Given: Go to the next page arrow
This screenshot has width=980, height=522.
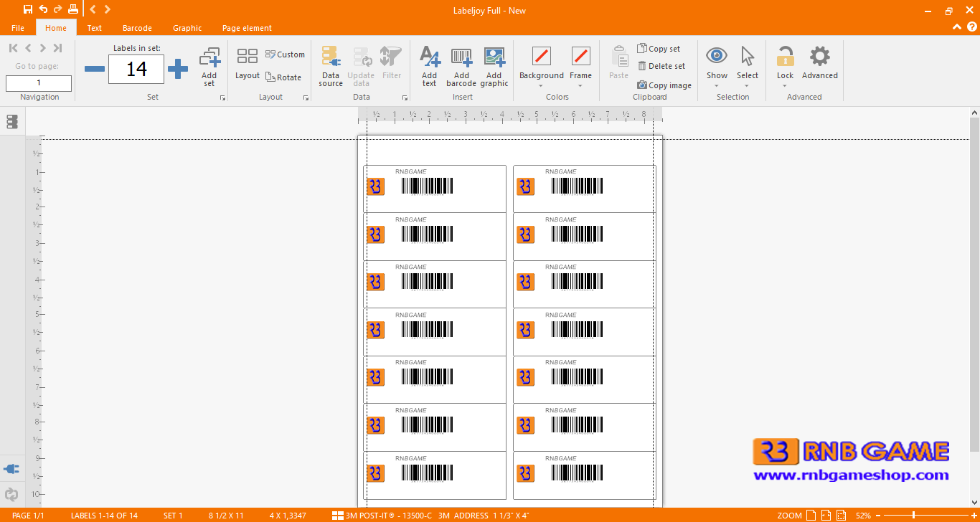Looking at the screenshot, I should click(x=42, y=48).
